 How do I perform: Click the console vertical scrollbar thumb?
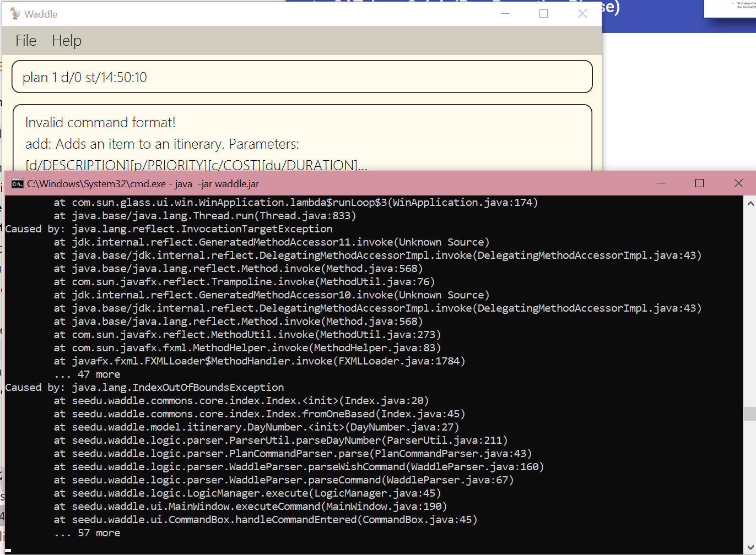pos(750,414)
